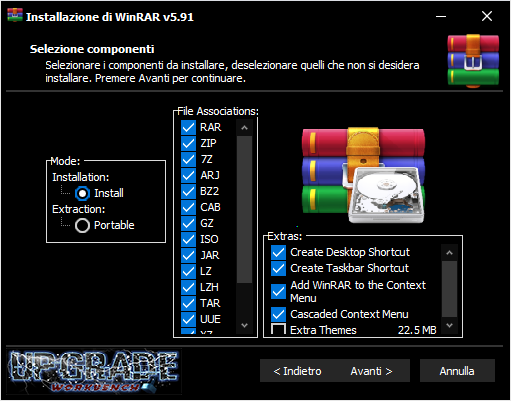Disable the CAB file association

click(188, 207)
